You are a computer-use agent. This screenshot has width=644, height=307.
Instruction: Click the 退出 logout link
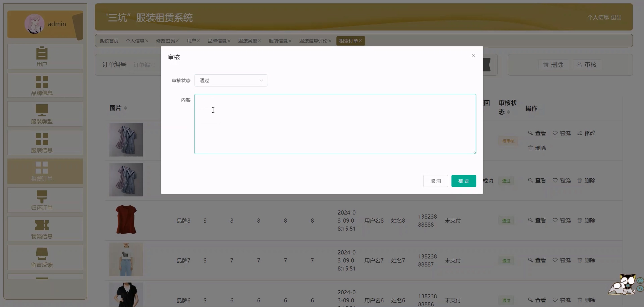(x=616, y=17)
